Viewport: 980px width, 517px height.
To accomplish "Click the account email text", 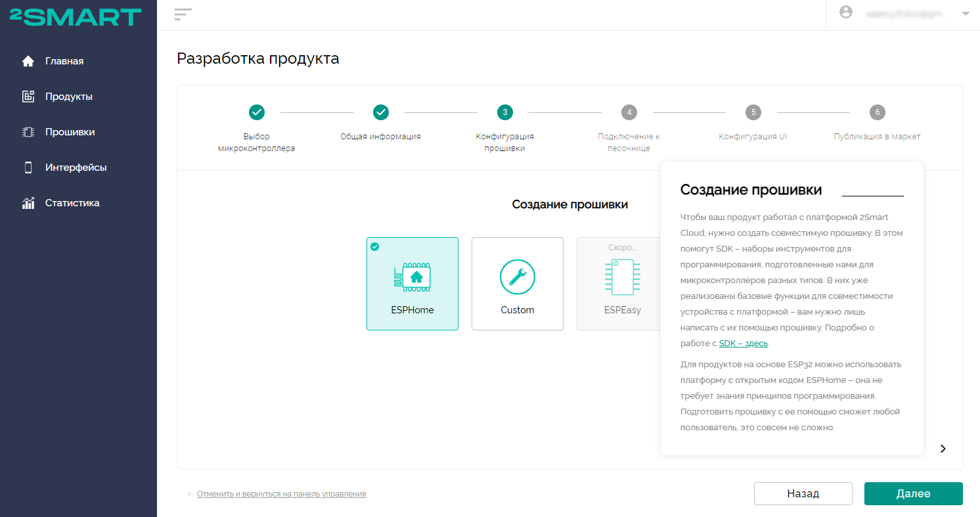I will coord(903,13).
